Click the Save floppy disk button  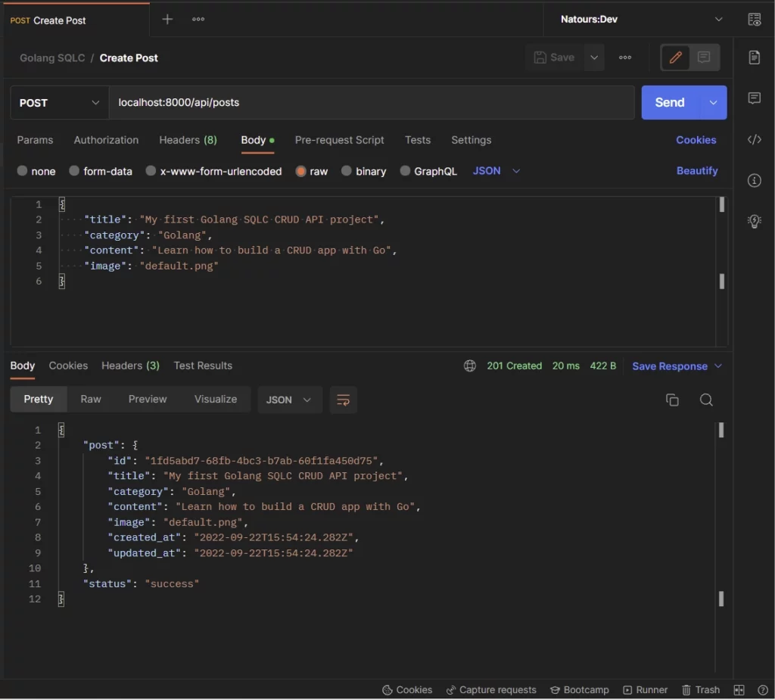point(555,58)
